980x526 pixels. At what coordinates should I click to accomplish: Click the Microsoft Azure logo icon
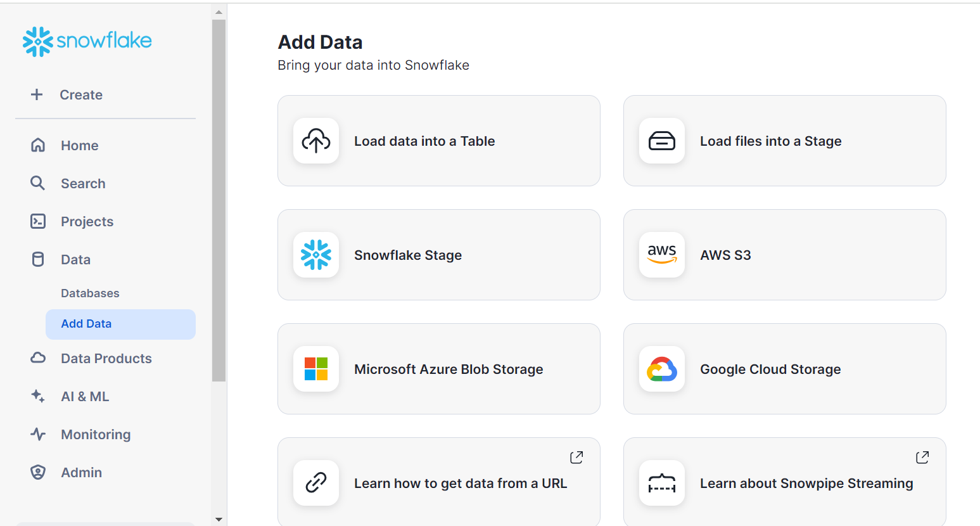(x=316, y=369)
